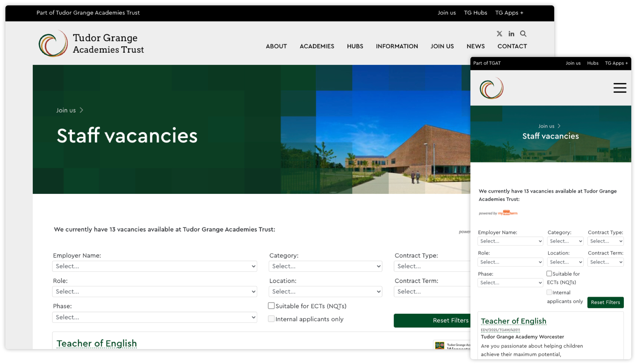Open the Phase dropdown in mobile view
The width and height of the screenshot is (636, 364).
pos(510,283)
